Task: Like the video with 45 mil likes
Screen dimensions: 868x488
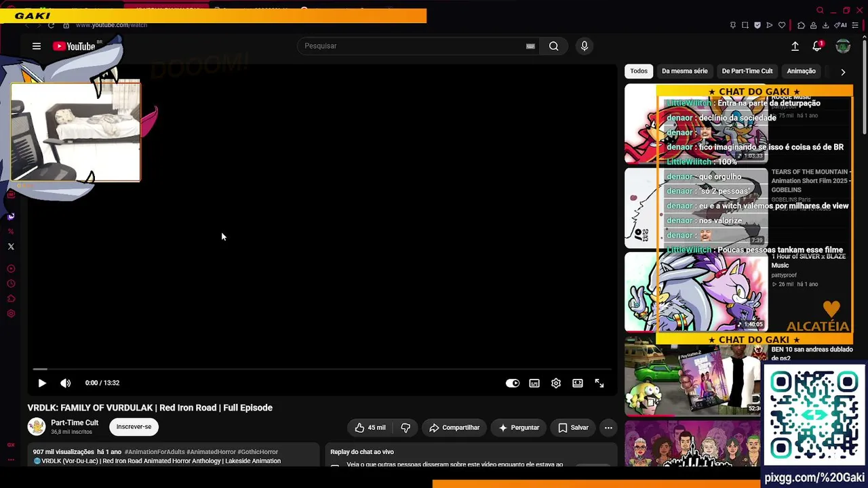Action: click(x=370, y=428)
